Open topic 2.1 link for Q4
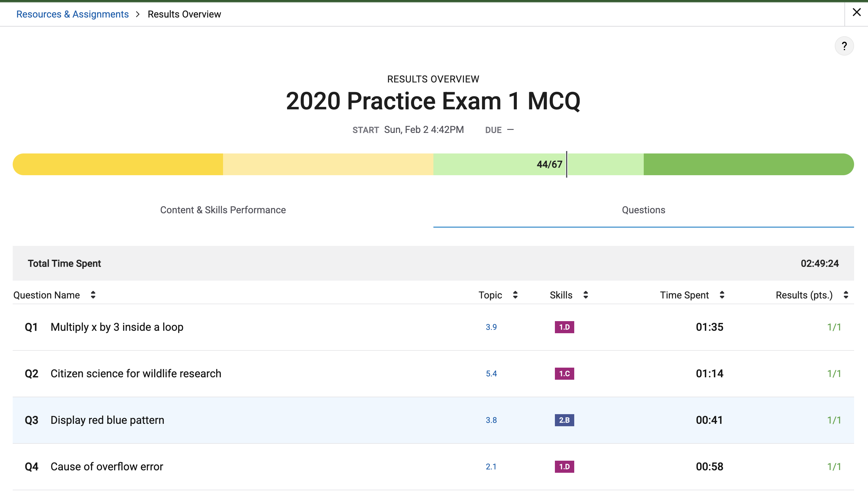Viewport: 868px width, 493px height. tap(491, 467)
